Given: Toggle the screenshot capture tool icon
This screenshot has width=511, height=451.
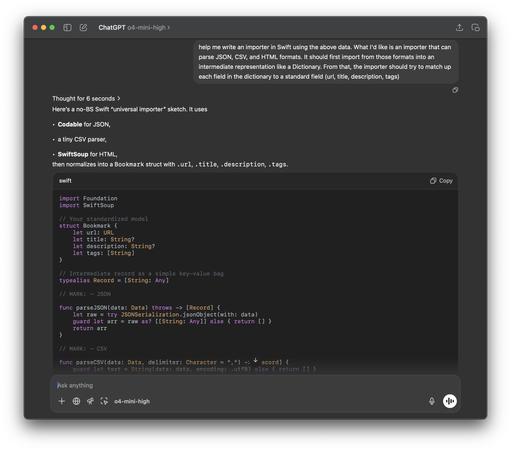Looking at the screenshot, I should [104, 401].
